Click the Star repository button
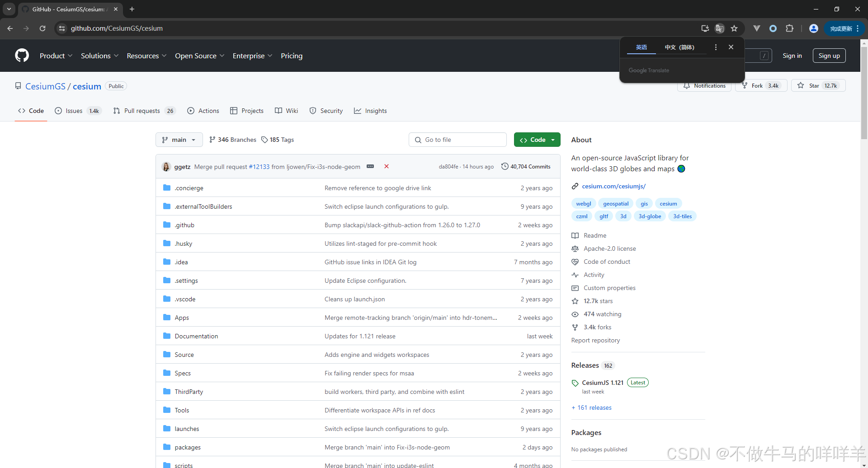 click(818, 85)
